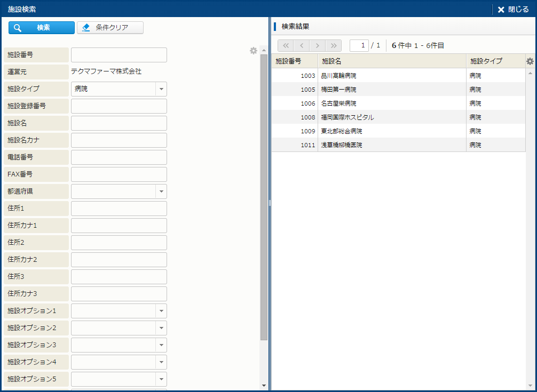Open the 都道府県 dropdown list
Image resolution: width=537 pixels, height=392 pixels.
click(x=161, y=191)
